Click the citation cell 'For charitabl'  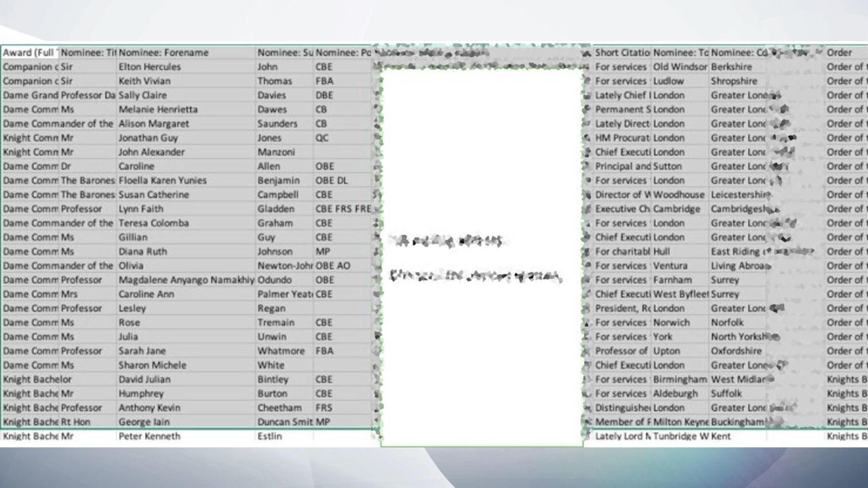tap(622, 251)
